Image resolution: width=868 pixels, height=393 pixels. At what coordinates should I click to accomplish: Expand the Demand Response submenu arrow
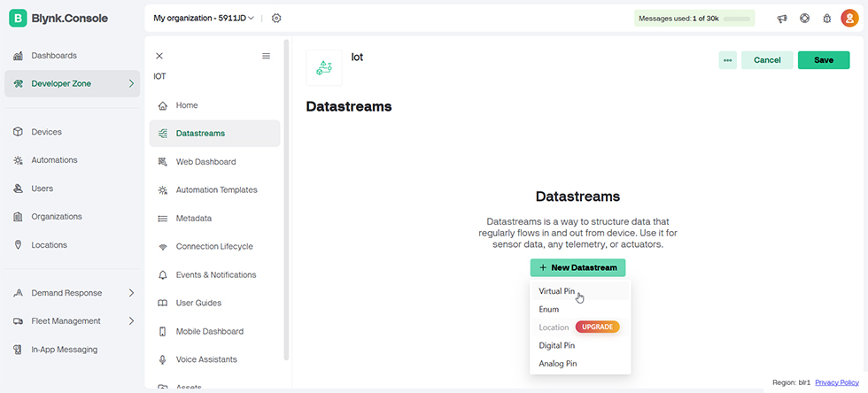click(x=131, y=293)
